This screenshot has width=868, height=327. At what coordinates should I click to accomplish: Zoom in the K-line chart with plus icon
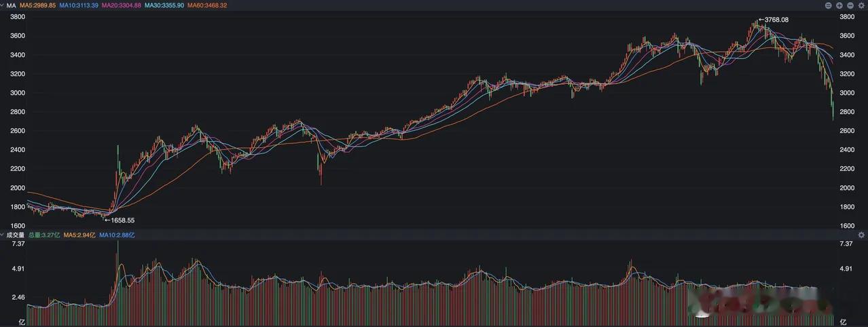pos(839,5)
